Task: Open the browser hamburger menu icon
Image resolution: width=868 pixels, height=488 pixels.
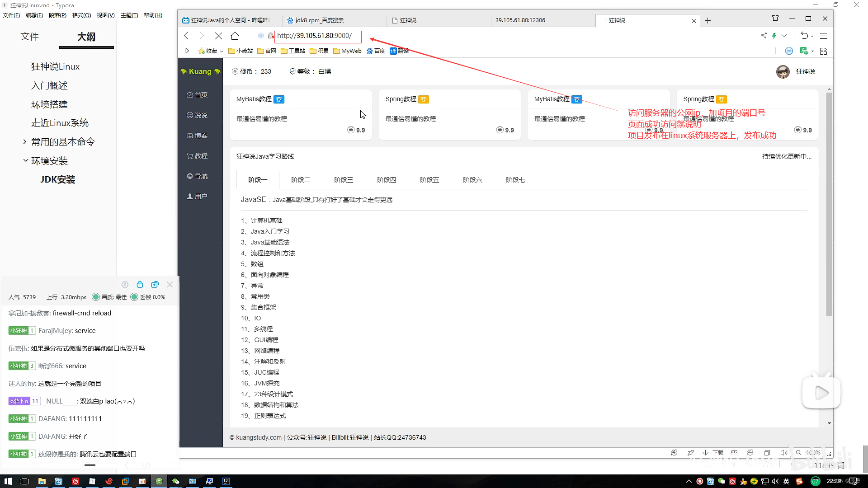Action: click(x=824, y=36)
